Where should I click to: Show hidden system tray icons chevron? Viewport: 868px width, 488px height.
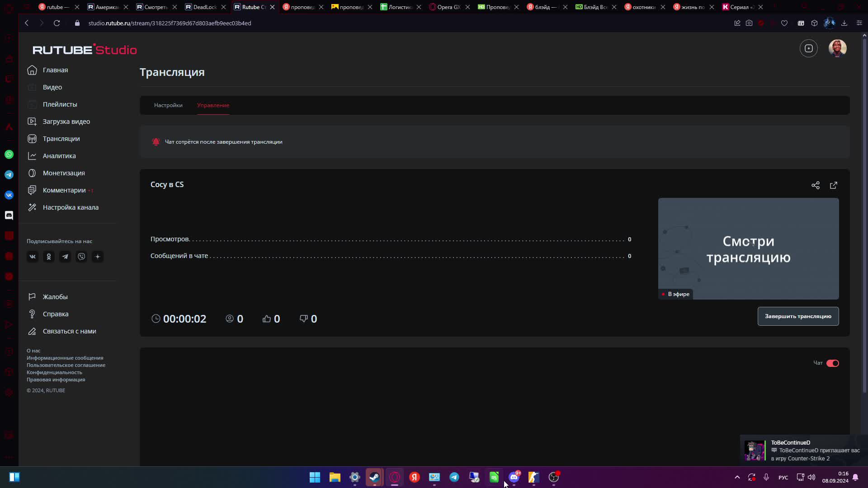[x=737, y=477]
